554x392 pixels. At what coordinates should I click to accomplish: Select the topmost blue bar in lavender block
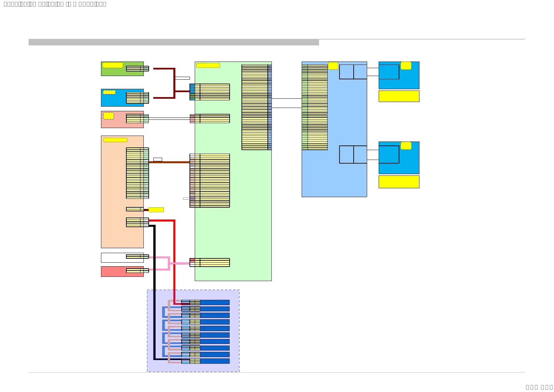215,302
